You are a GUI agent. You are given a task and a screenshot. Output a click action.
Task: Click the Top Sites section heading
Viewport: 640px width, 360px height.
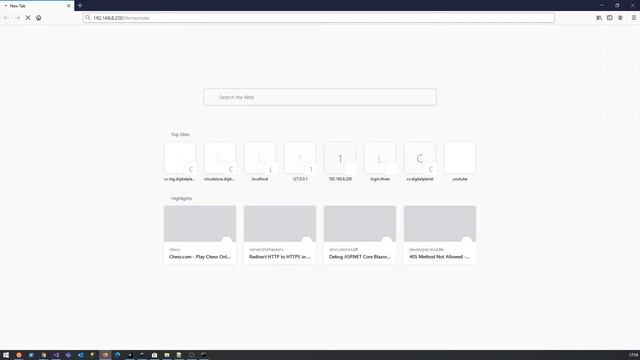(x=180, y=134)
